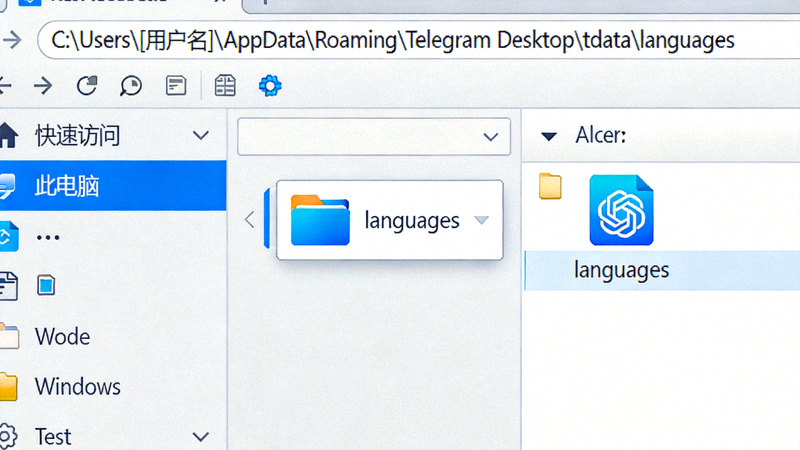Open the languages card dropdown arrow
The height and width of the screenshot is (450, 800).
[481, 220]
